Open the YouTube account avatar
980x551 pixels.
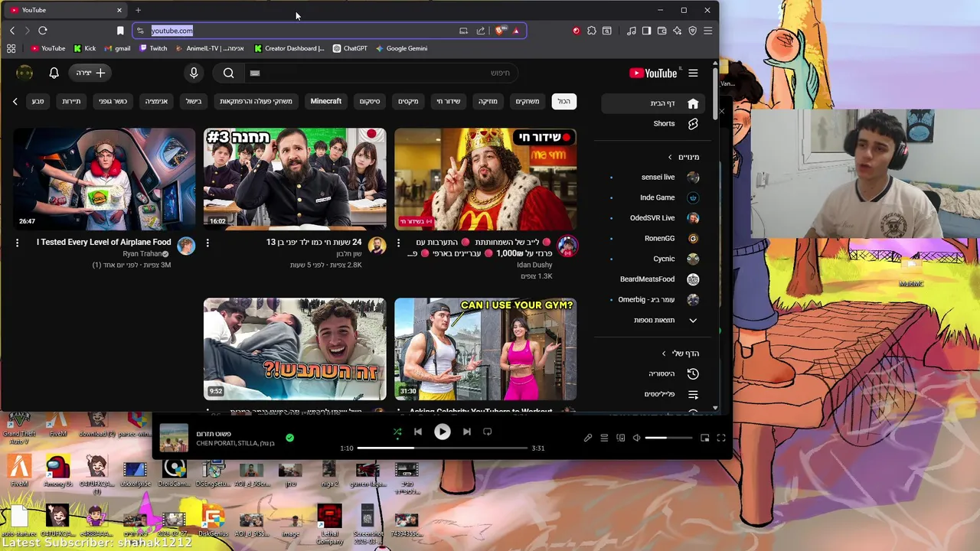pyautogui.click(x=24, y=73)
